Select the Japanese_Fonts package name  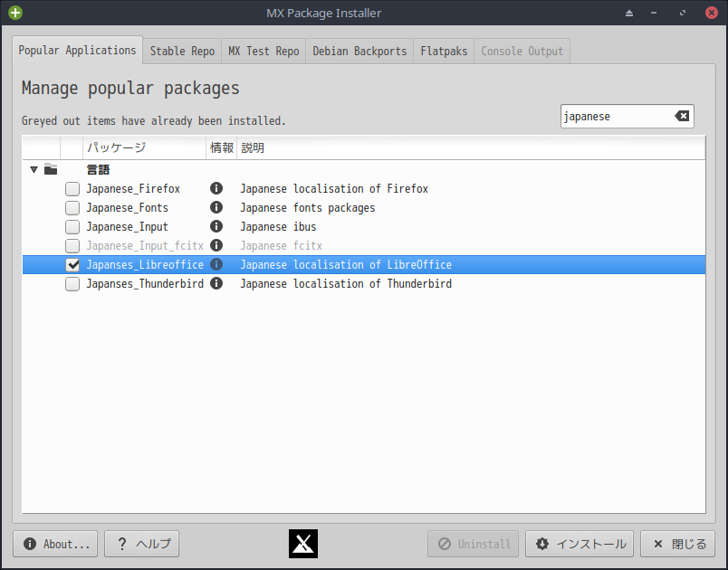tap(127, 208)
